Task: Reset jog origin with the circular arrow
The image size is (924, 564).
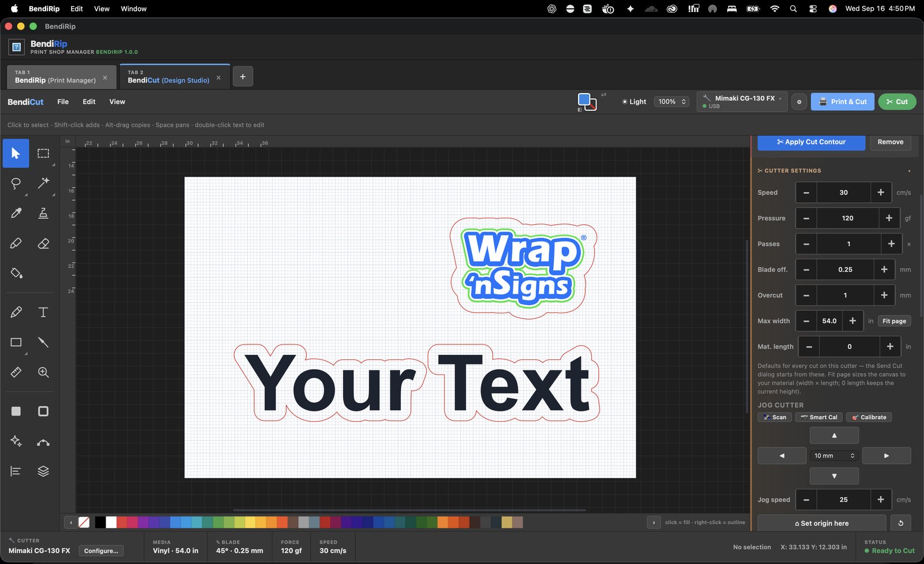Action: pyautogui.click(x=901, y=523)
